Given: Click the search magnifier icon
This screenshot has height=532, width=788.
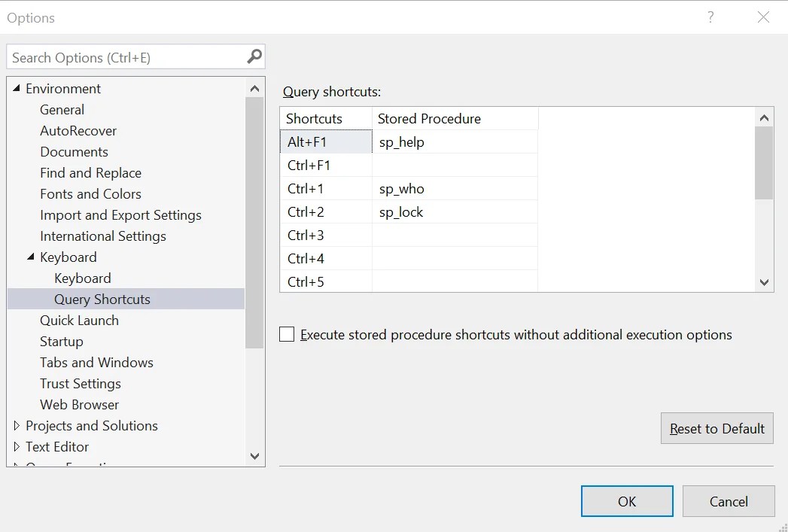Looking at the screenshot, I should pyautogui.click(x=254, y=56).
